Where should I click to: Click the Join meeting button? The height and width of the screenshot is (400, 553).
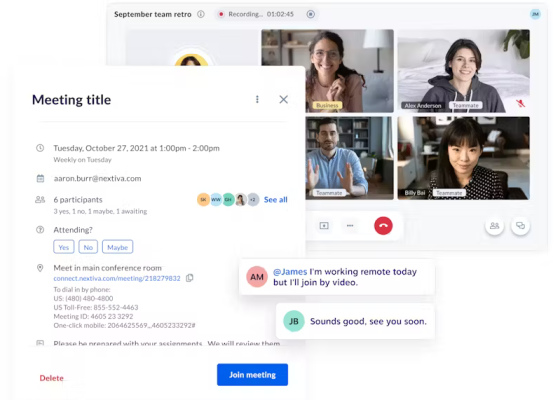pyautogui.click(x=253, y=375)
